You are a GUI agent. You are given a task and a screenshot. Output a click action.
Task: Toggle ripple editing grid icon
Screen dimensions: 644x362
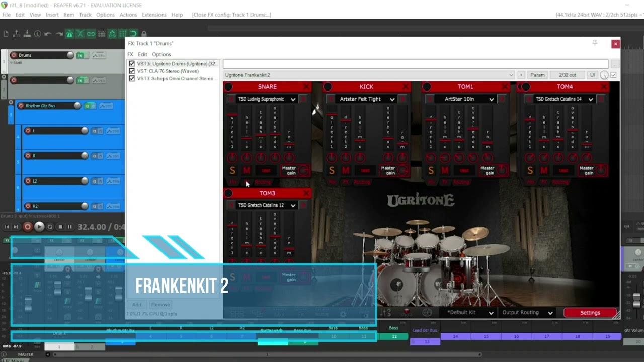click(x=102, y=34)
